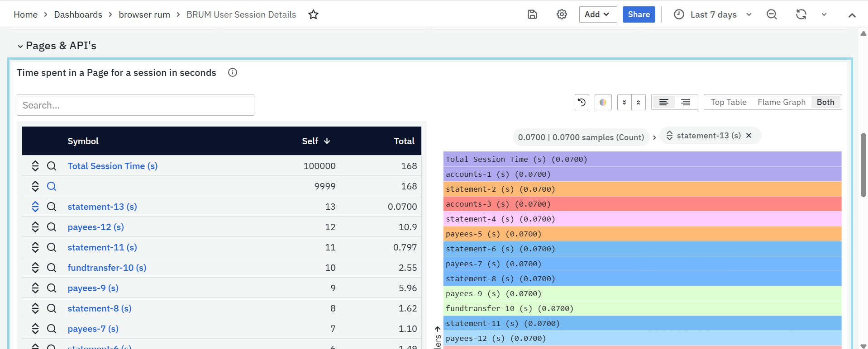Show panel description info icon
This screenshot has height=349, width=868.
[233, 73]
